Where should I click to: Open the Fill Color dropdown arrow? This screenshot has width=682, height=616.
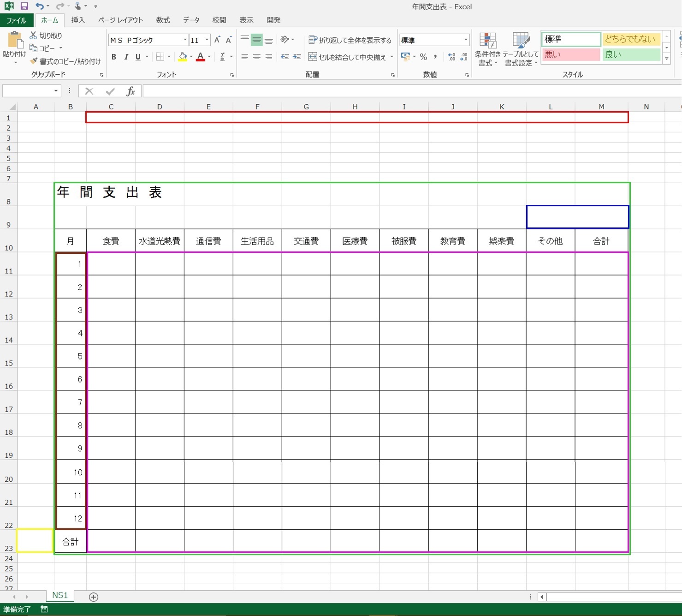(x=191, y=57)
